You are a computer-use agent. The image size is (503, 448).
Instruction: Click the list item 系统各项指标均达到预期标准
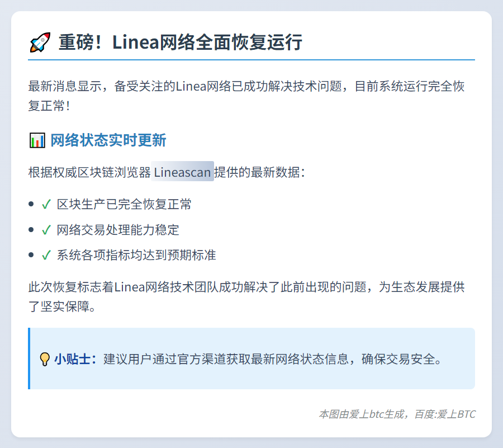(136, 256)
